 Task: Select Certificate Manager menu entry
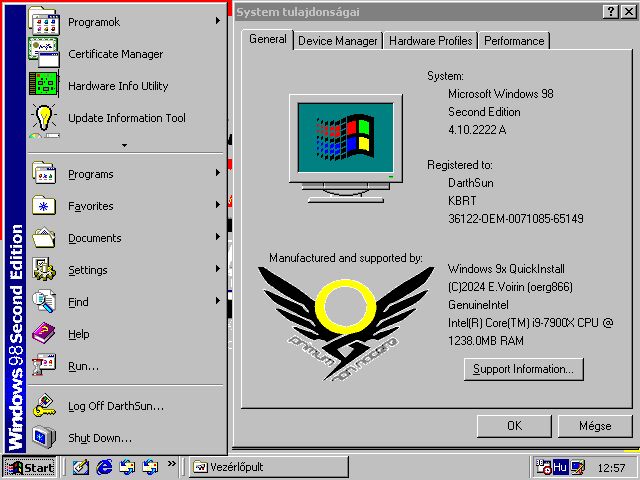pyautogui.click(x=127, y=54)
